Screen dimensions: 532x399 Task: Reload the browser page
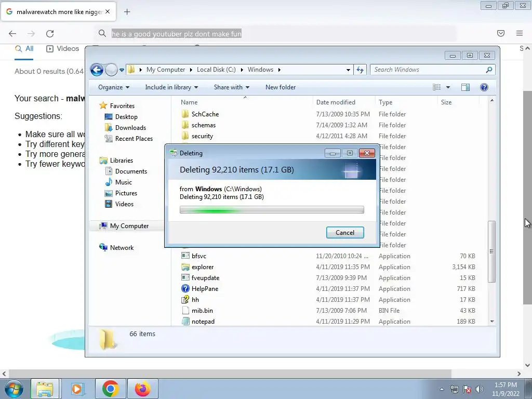(x=50, y=33)
